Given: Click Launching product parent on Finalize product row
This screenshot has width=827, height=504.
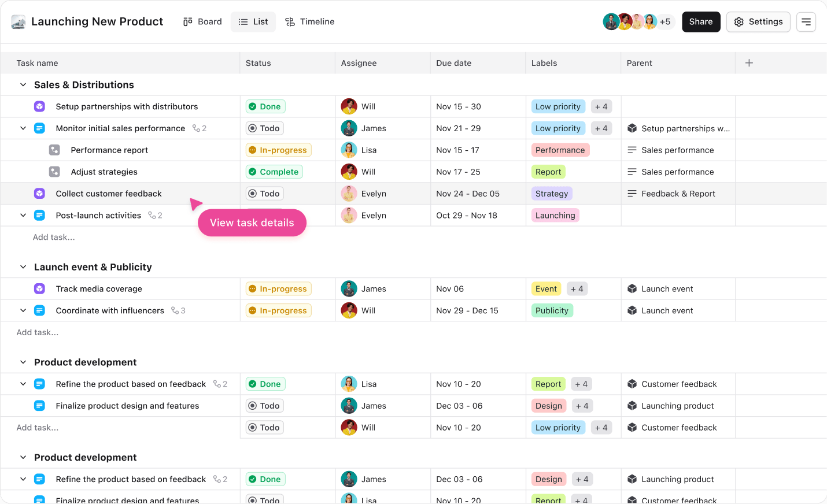Looking at the screenshot, I should [x=671, y=406].
